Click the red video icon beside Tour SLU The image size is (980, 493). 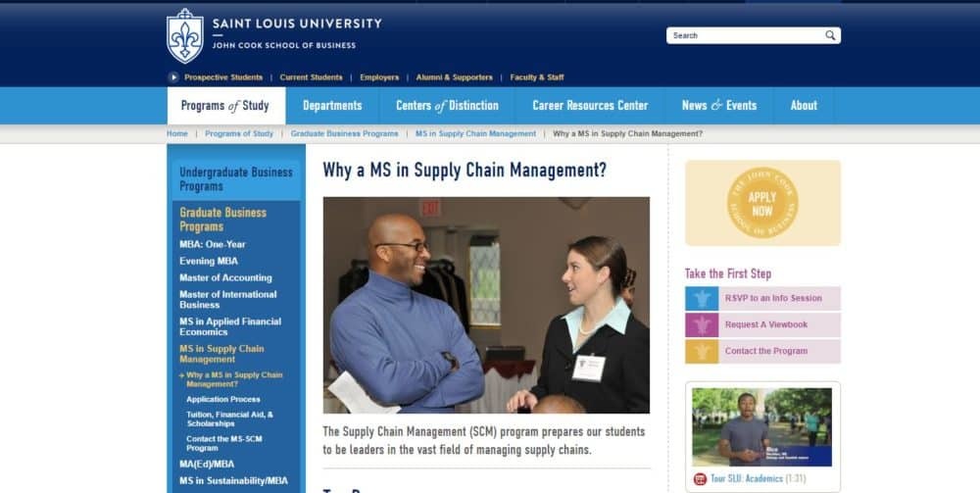pos(700,478)
